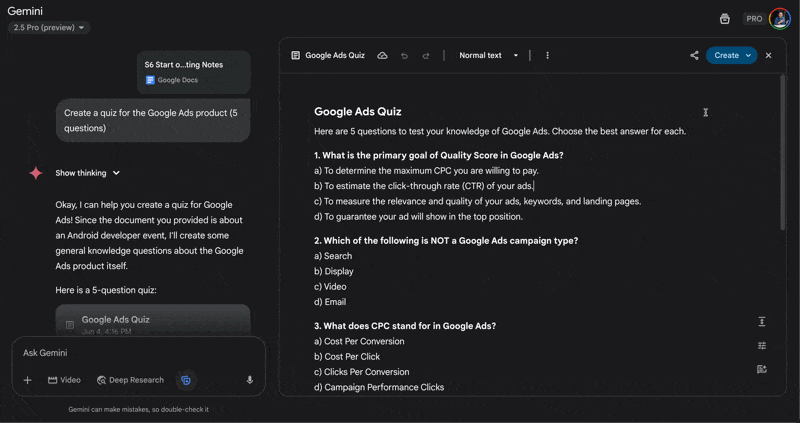Click the user prompt bubble about creating a quiz
This screenshot has height=423, width=800.
tap(153, 120)
